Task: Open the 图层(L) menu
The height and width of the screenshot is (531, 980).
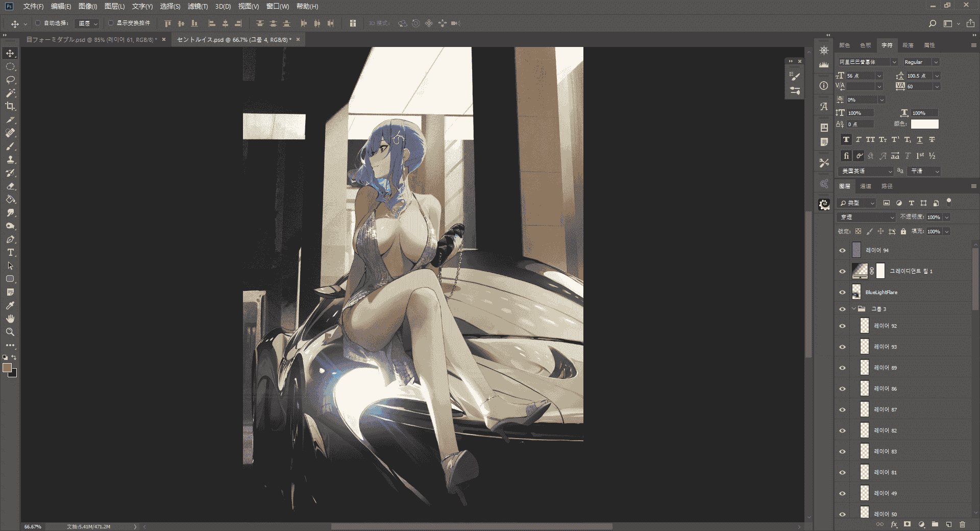Action: [x=114, y=6]
